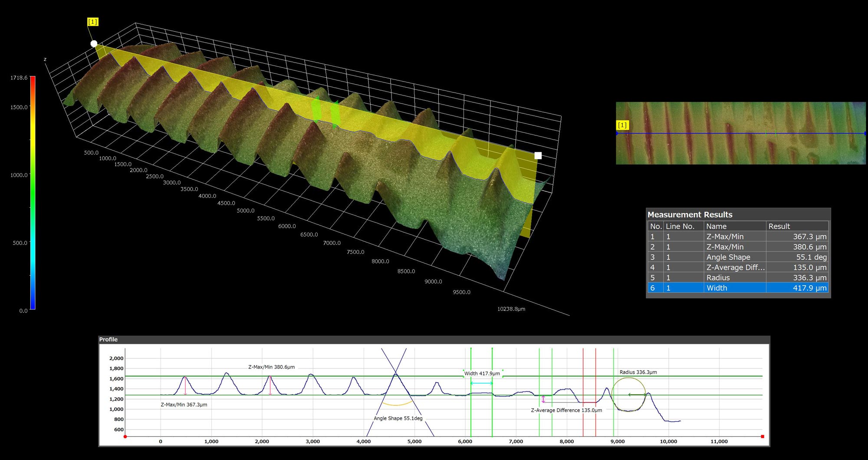Viewport: 868px width, 460px height.
Task: Click the red square marker at profile axis end
Action: coord(763,437)
